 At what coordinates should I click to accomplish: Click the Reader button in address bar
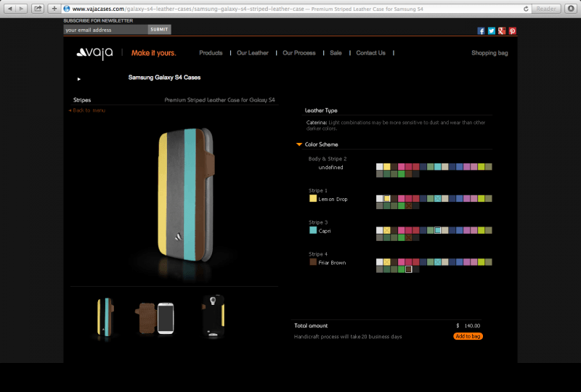coord(546,9)
